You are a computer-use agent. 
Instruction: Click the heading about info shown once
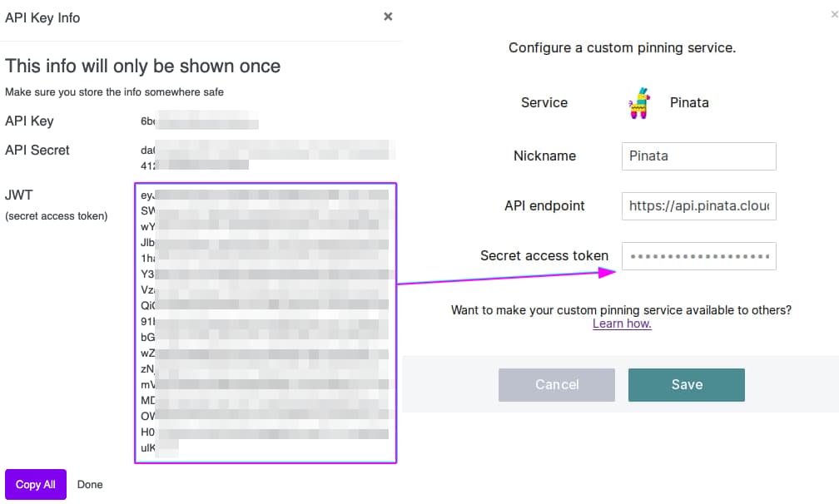pyautogui.click(x=142, y=66)
